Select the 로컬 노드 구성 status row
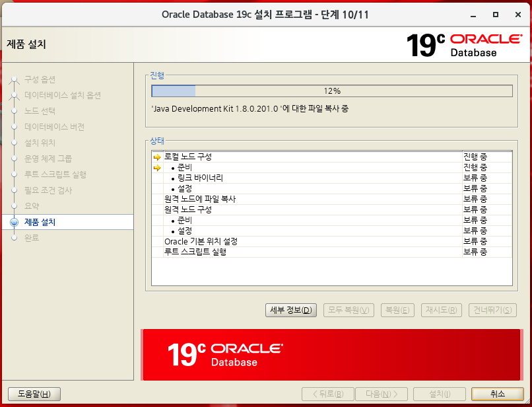Image resolution: width=532 pixels, height=407 pixels. [332, 157]
